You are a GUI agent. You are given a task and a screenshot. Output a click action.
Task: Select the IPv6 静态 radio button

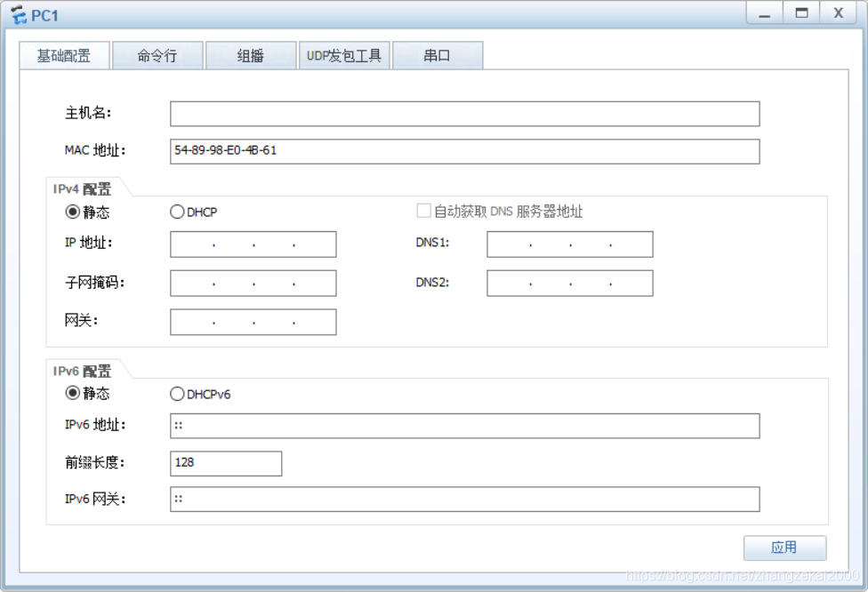[x=73, y=393]
